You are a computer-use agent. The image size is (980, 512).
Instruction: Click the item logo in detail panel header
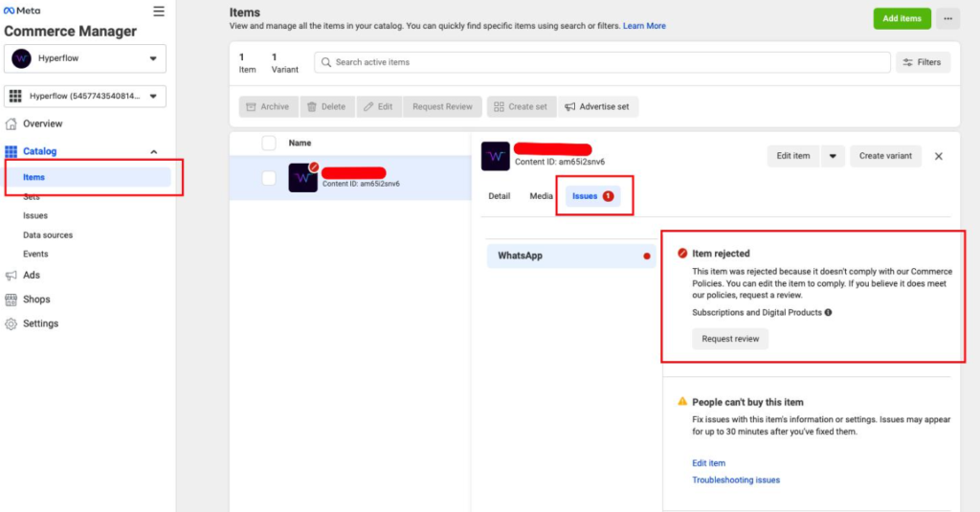(x=496, y=156)
